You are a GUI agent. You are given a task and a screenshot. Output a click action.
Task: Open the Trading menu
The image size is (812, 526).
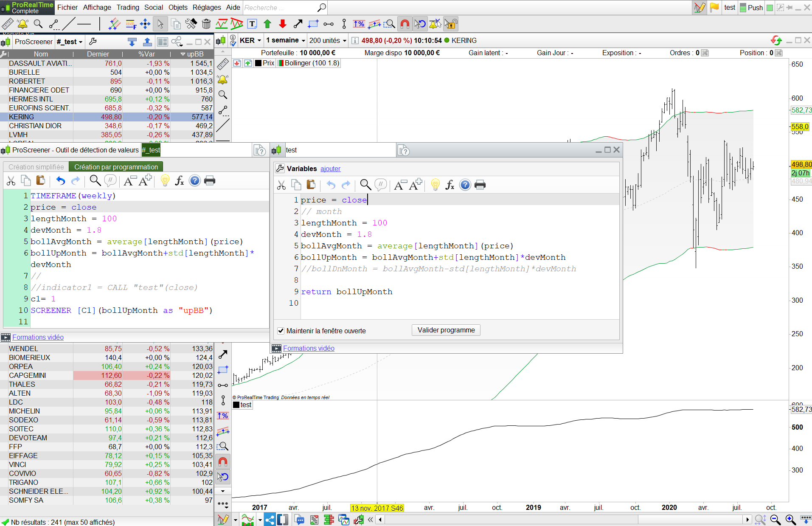[x=128, y=7]
